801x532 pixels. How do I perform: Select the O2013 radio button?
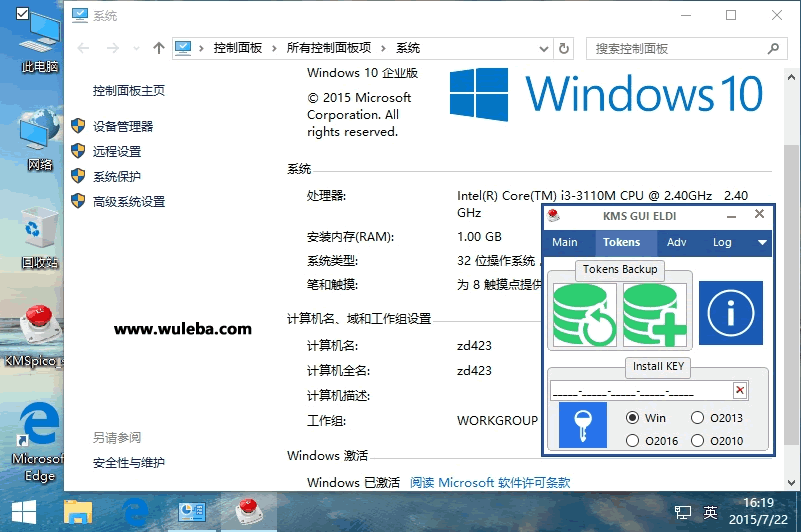point(697,418)
